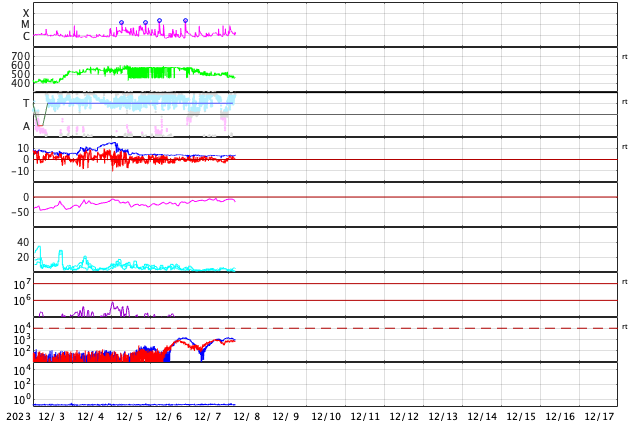Click the 10^0 axis value
This screenshot has height=424, width=634.
point(22,400)
